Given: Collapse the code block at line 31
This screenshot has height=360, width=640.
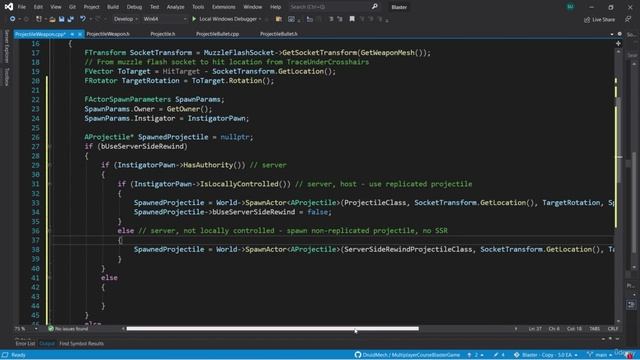Looking at the screenshot, I should pyautogui.click(x=49, y=184).
